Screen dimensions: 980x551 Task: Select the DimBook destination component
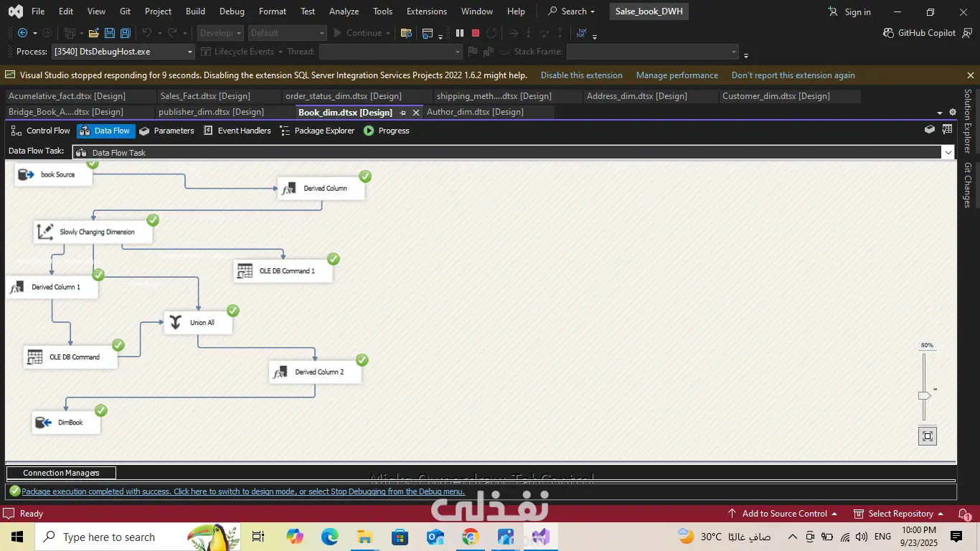pos(66,423)
